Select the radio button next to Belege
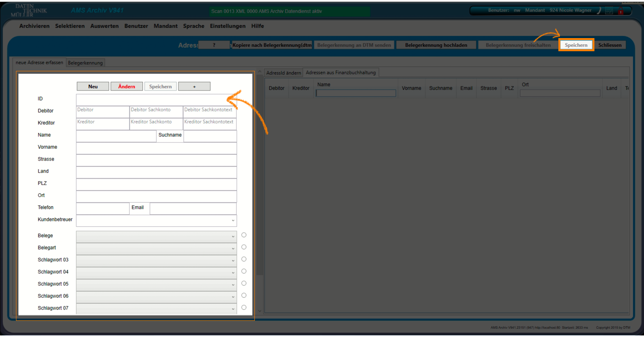 tap(244, 235)
